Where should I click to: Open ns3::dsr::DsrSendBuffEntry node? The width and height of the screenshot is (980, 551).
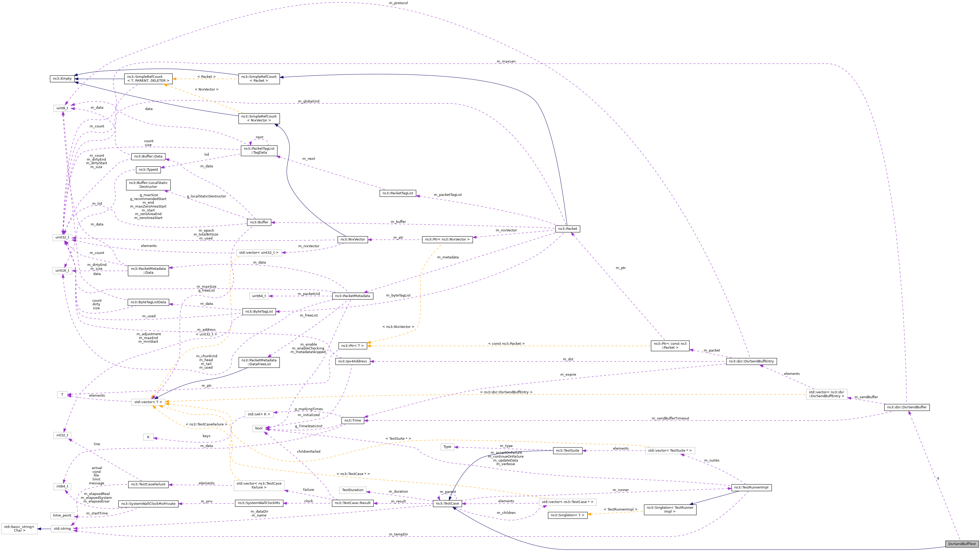pos(751,361)
